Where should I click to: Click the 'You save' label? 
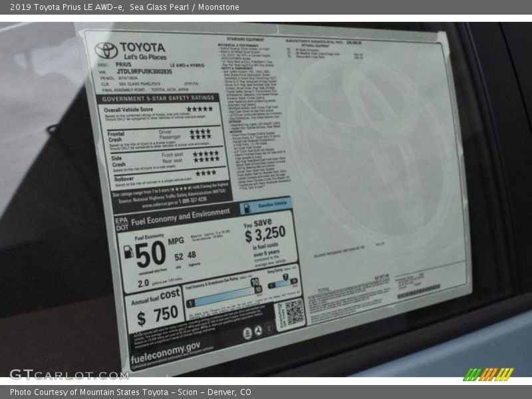257,223
